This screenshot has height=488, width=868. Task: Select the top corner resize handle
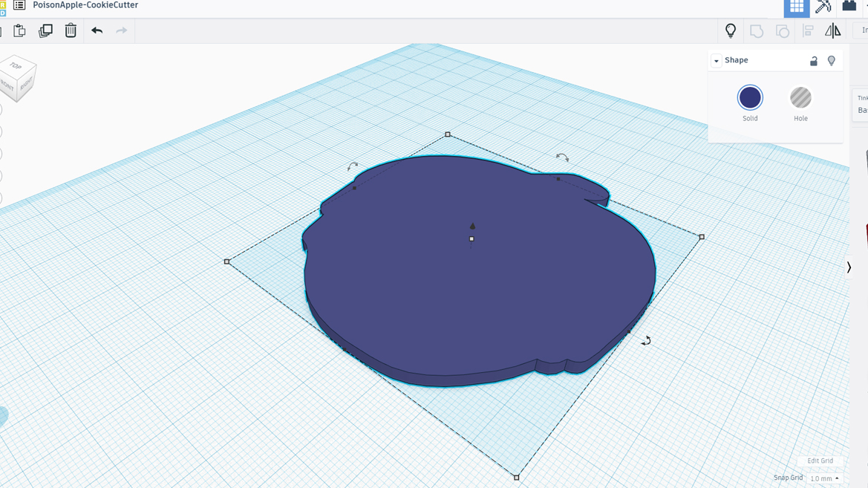coord(448,134)
